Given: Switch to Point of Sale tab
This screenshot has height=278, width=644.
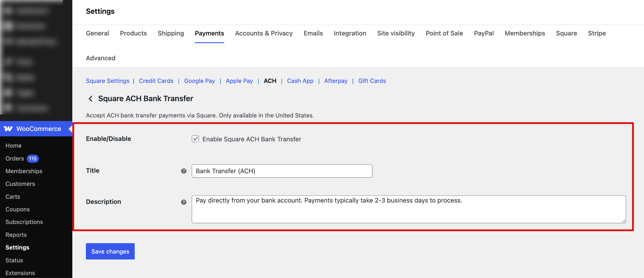Looking at the screenshot, I should click(444, 33).
